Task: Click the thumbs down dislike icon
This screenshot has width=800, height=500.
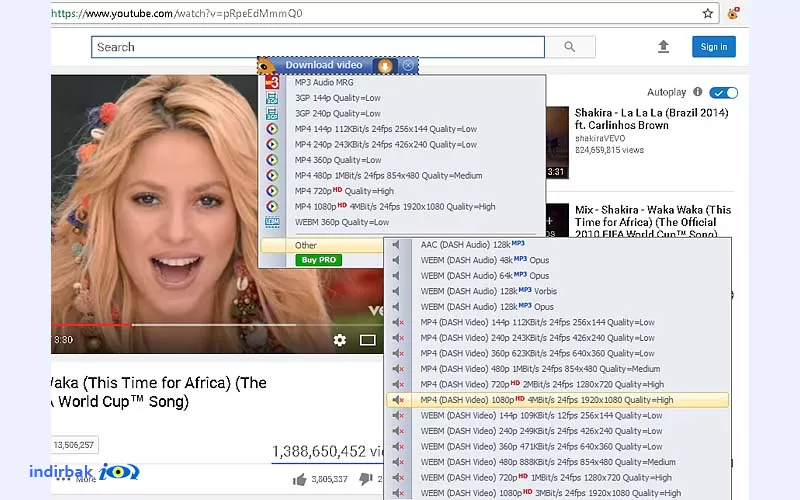Action: pos(365,479)
